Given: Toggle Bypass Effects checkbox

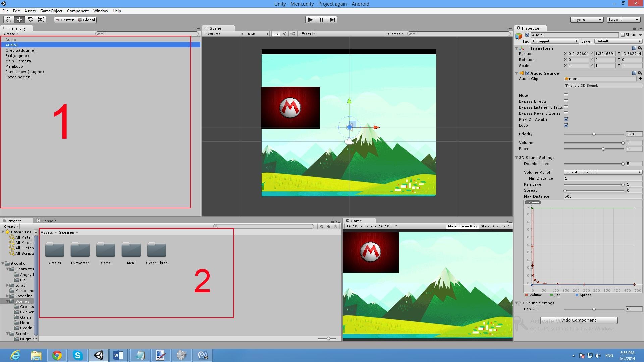Looking at the screenshot, I should (566, 101).
